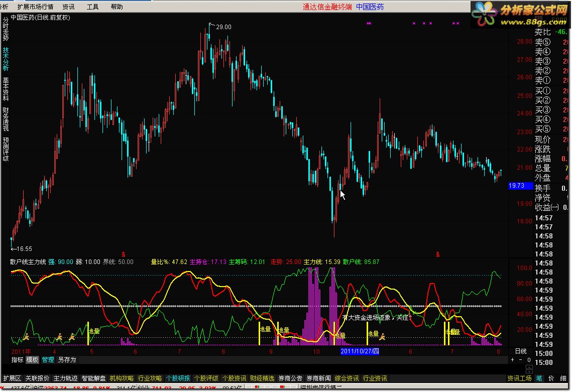Click the 散户线: 85.87 indicator value

click(361, 262)
